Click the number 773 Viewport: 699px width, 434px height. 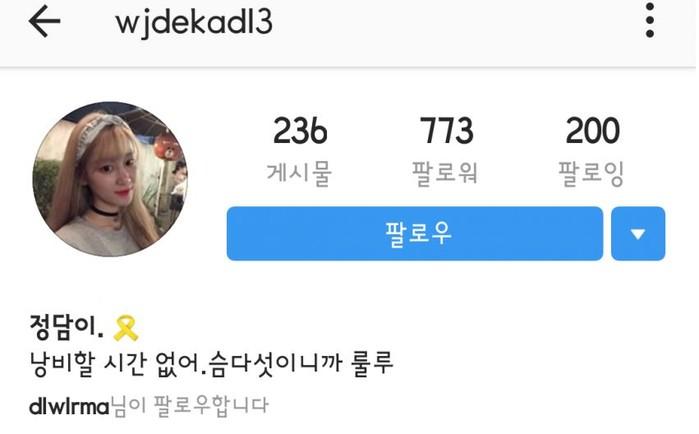446,131
